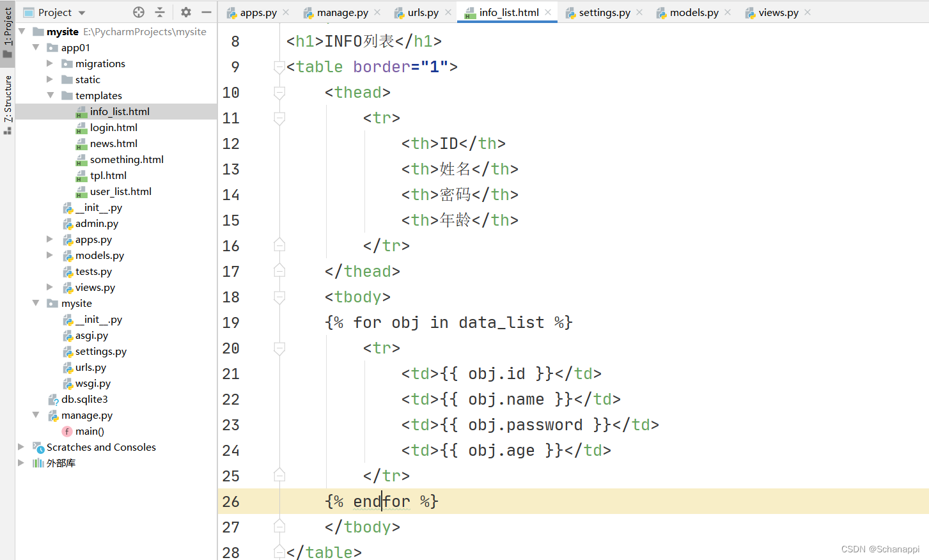The width and height of the screenshot is (929, 560).
Task: Expand the app01 apps.py node
Action: pyautogui.click(x=50, y=239)
